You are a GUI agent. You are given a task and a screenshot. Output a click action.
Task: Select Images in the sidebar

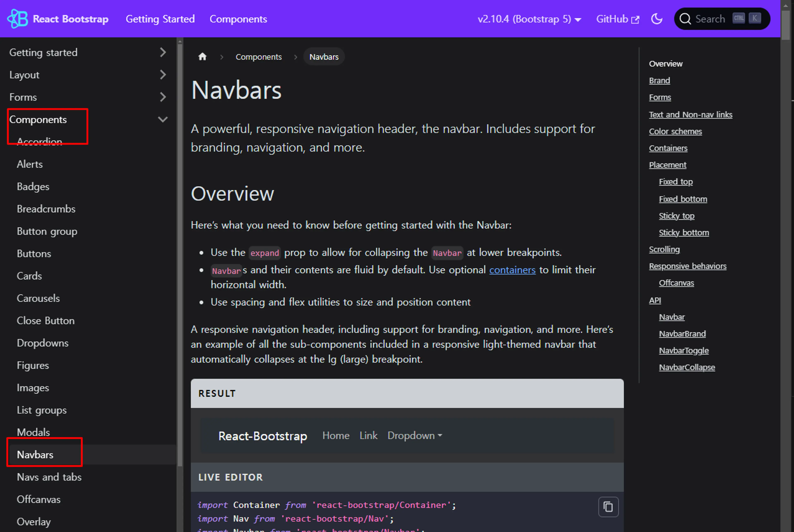coord(33,388)
